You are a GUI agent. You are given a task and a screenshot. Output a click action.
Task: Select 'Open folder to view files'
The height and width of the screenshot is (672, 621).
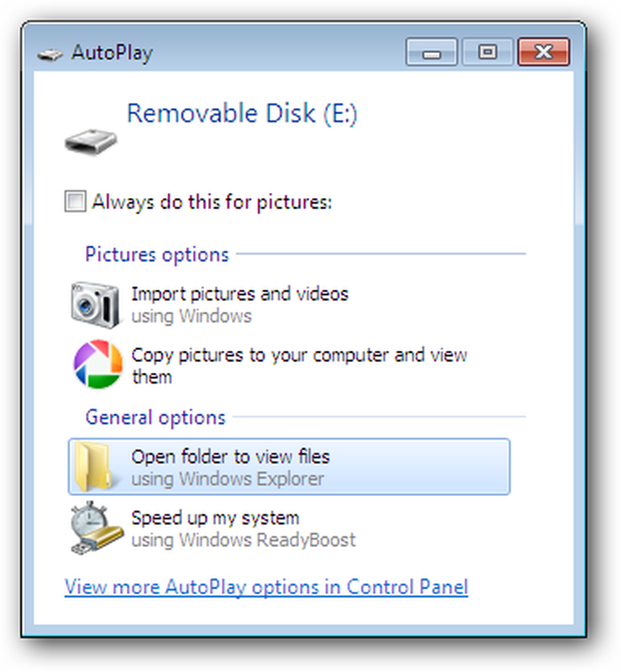(289, 467)
